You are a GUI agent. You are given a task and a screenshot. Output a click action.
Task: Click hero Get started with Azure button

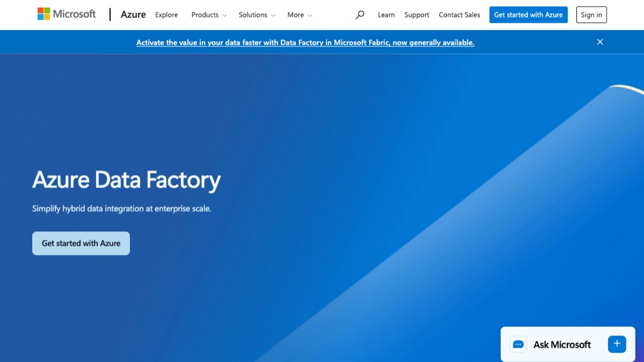coord(81,243)
